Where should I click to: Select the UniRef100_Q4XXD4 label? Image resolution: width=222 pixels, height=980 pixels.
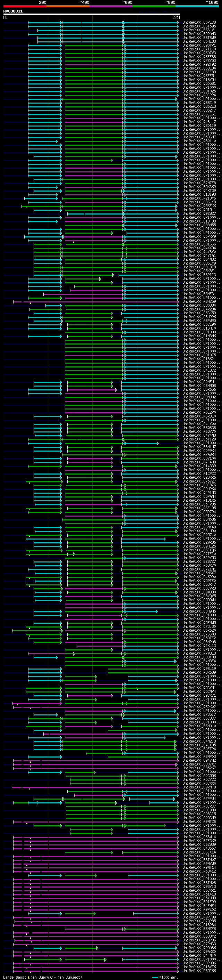click(199, 248)
